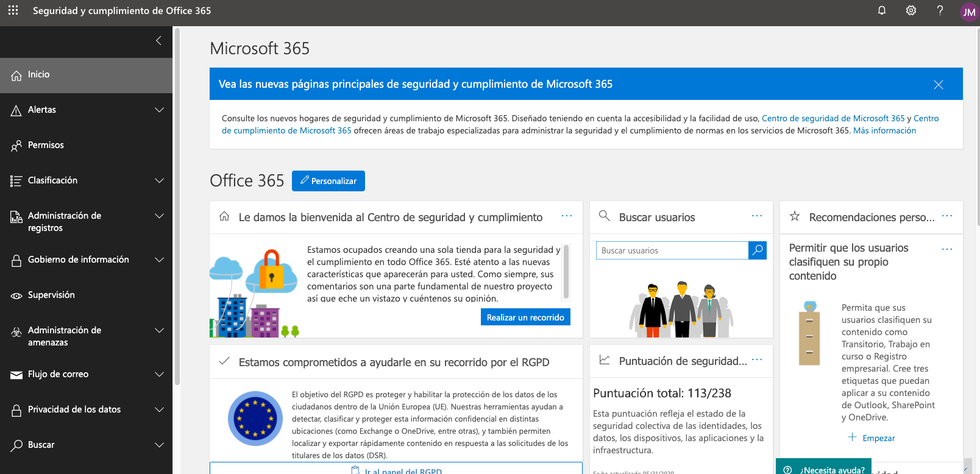
Task: Open more options on Puntuación de seguridad card
Action: [x=756, y=360]
